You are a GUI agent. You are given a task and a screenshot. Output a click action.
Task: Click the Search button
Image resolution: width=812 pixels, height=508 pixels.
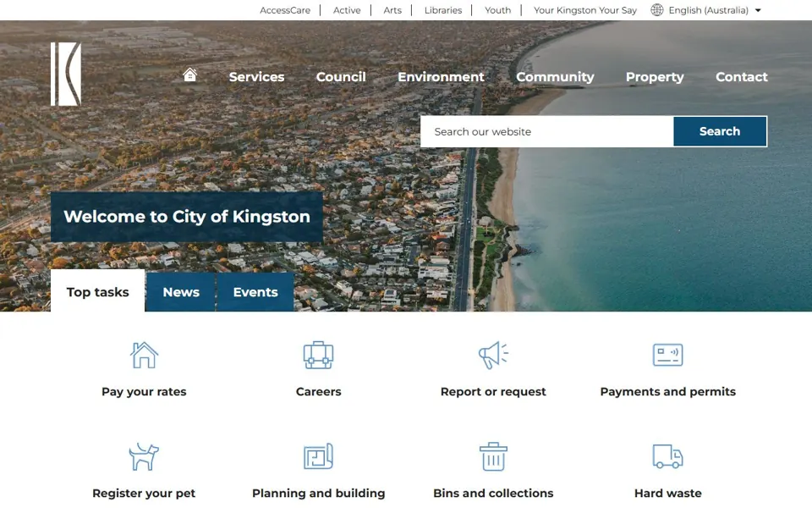point(720,131)
